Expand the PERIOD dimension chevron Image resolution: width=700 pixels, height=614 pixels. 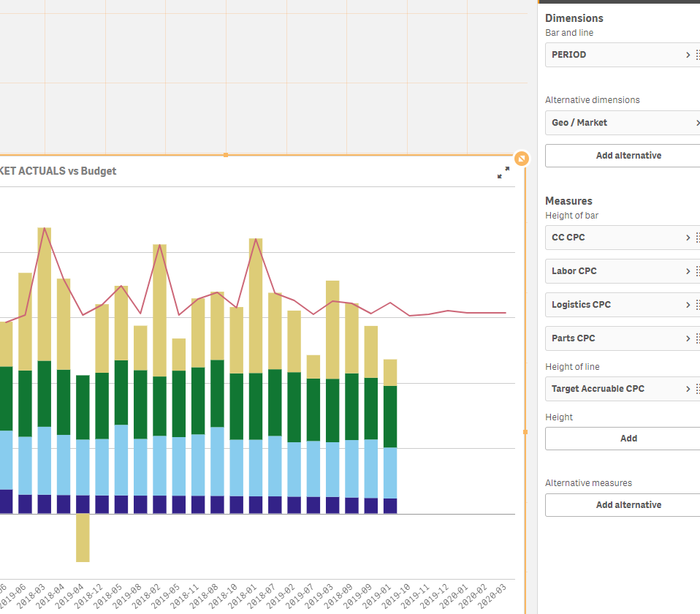click(688, 55)
